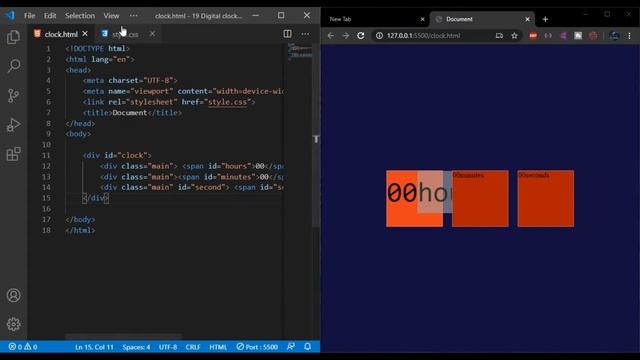Click errors and warnings status indicator

tap(22, 347)
